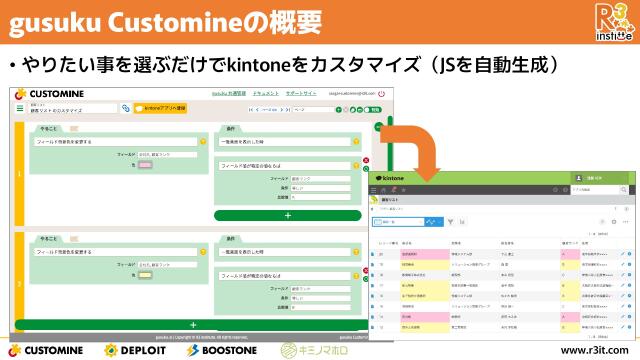The height and width of the screenshot is (360, 640).
Task: Click the kintone favorites star icon
Action: coord(404,190)
